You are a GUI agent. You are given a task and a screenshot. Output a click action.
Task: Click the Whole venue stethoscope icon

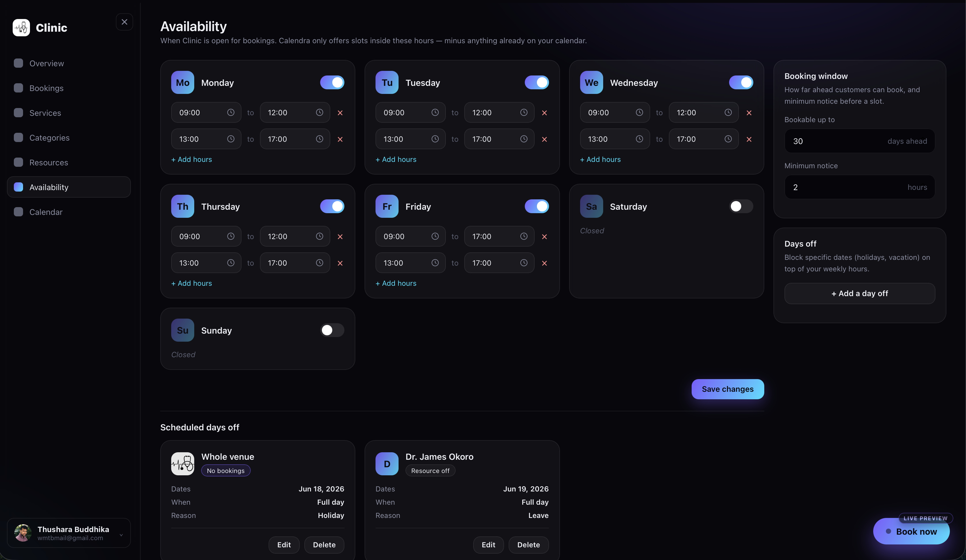tap(182, 464)
